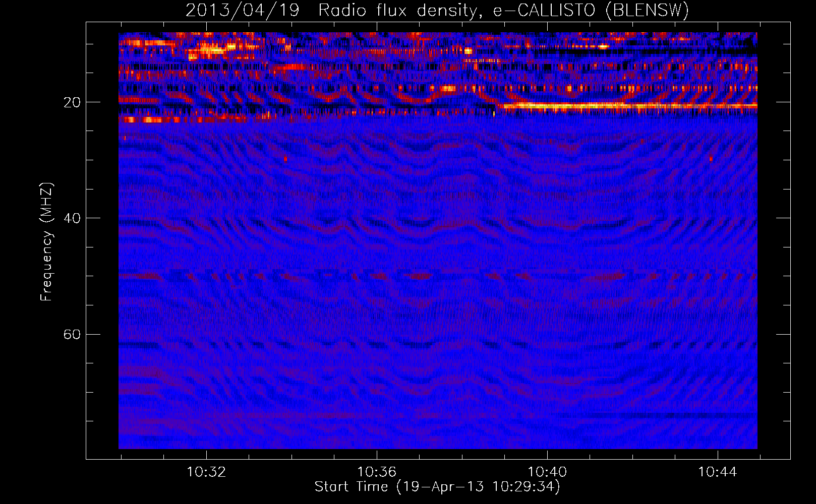This screenshot has height=504, width=816.
Task: Click the 40 frequency tick label
Action: (x=72, y=218)
